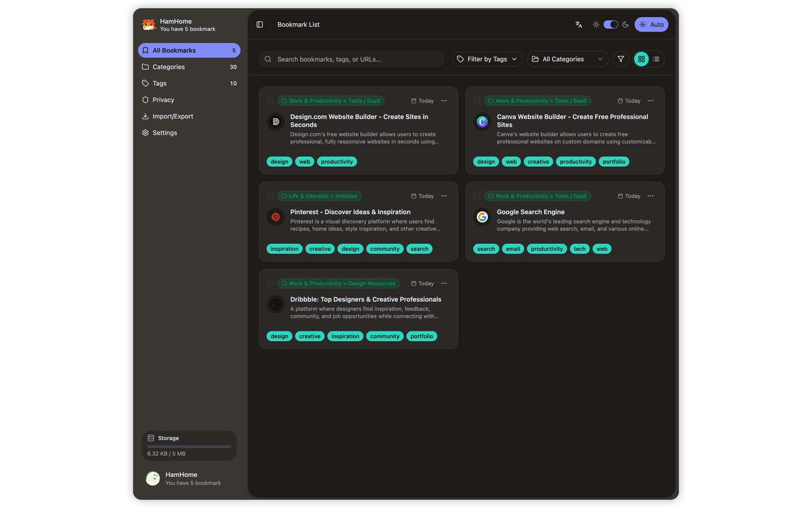Click the email tag on Google card

[513, 249]
